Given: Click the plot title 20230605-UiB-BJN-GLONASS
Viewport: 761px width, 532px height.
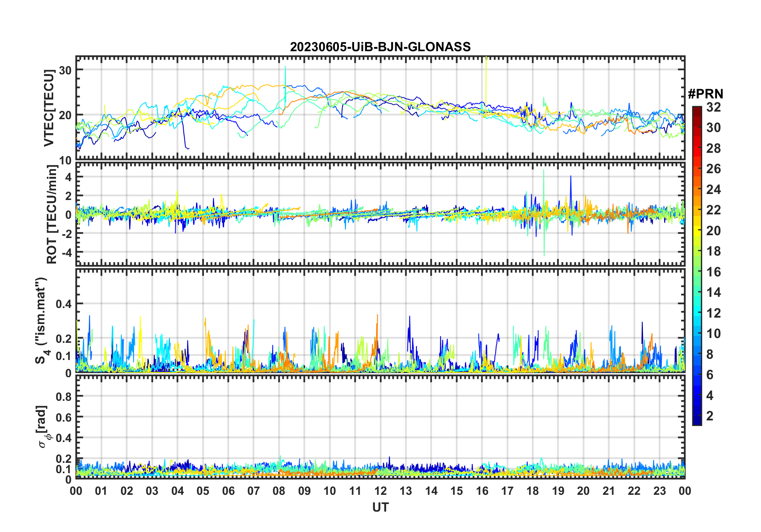Looking at the screenshot, I should click(380, 47).
